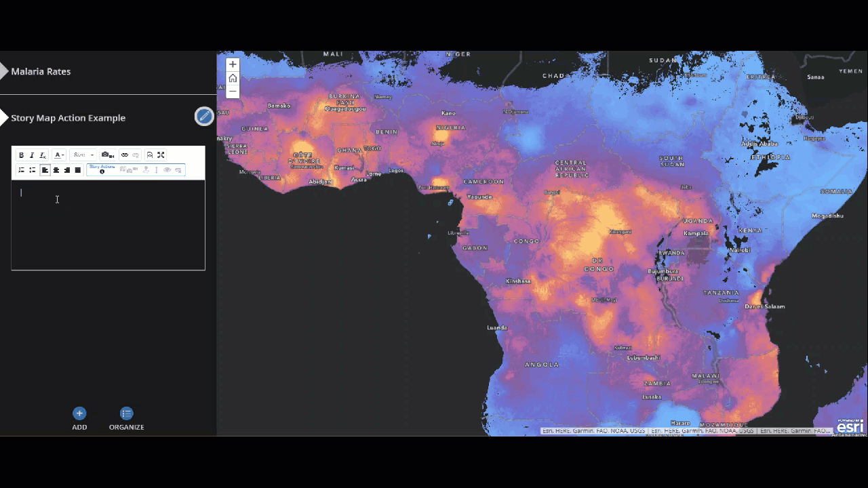Image resolution: width=868 pixels, height=488 pixels.
Task: Click the Lubumbashi label on map
Action: point(644,357)
